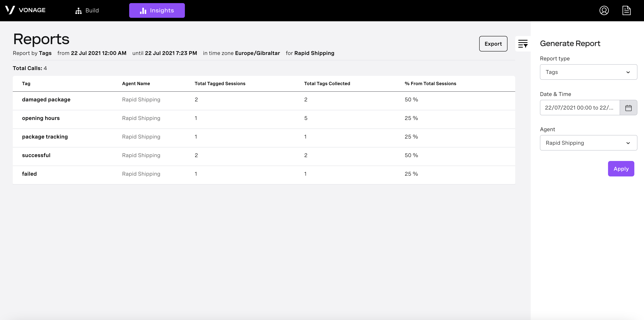Screen dimensions: 644x320
Task: Open the user account profile icon
Action: click(x=604, y=10)
